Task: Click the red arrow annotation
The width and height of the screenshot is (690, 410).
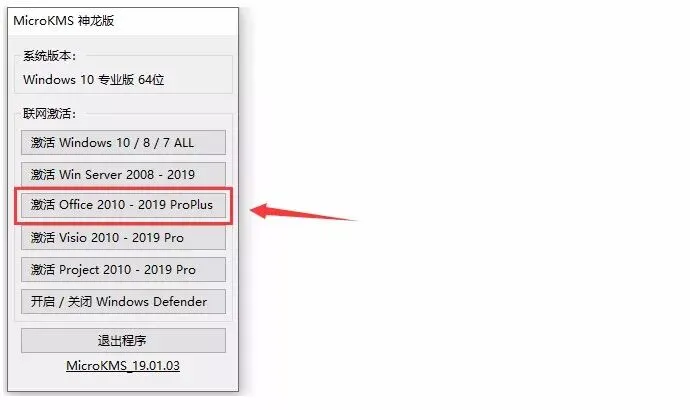Action: (x=303, y=212)
